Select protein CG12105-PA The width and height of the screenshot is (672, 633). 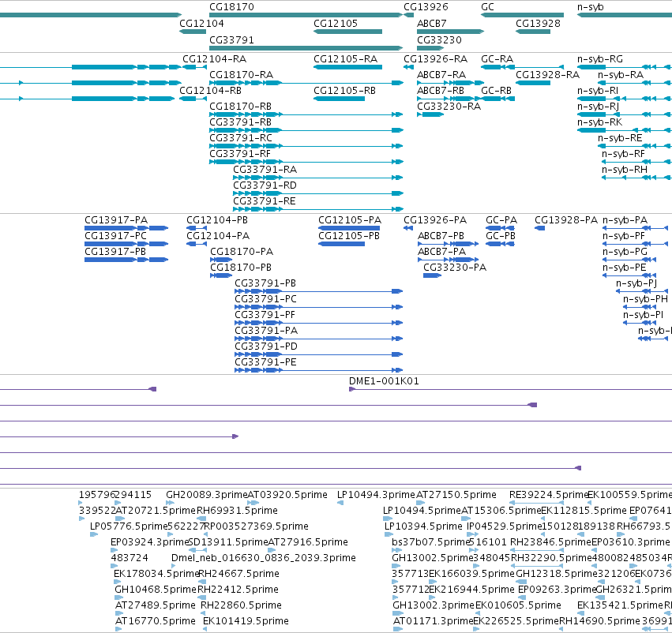point(349,228)
